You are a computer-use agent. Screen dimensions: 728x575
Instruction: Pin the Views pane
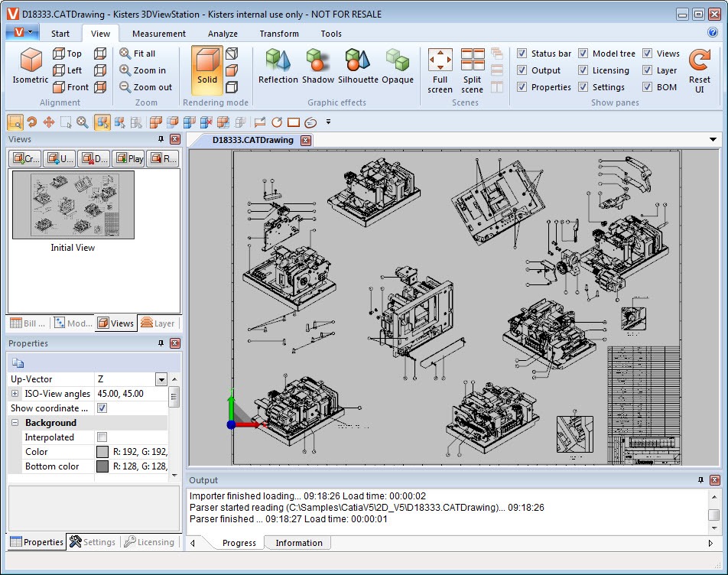tap(161, 139)
